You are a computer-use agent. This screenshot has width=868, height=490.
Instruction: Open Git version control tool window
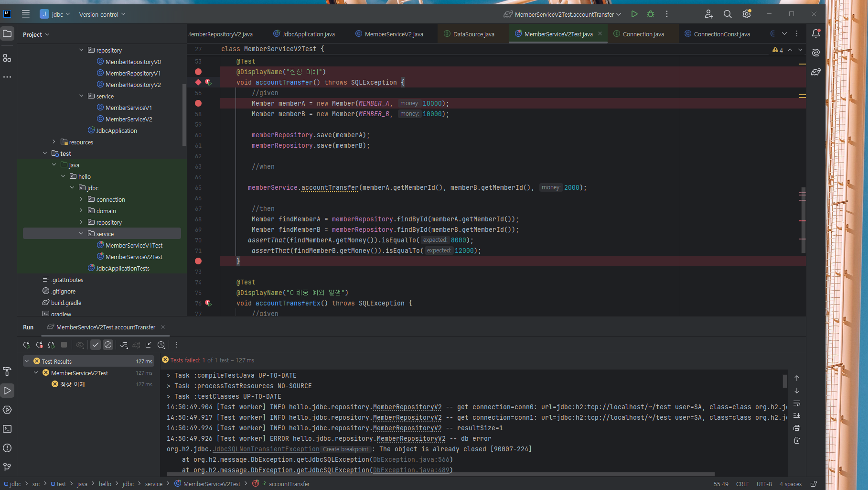(7, 467)
